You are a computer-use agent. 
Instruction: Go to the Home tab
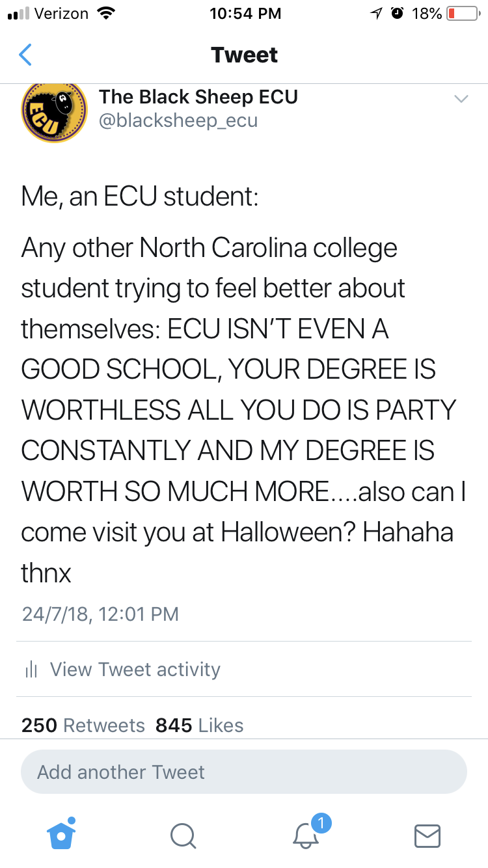(x=61, y=834)
